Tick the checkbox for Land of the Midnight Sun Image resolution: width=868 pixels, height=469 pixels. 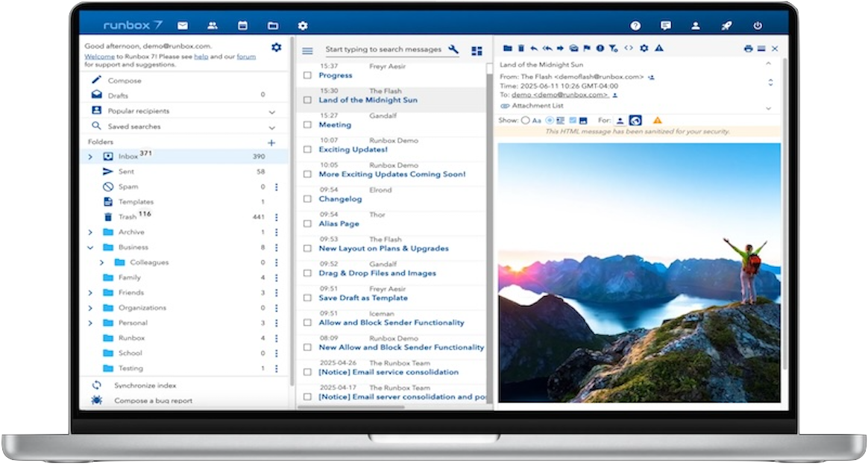point(307,100)
